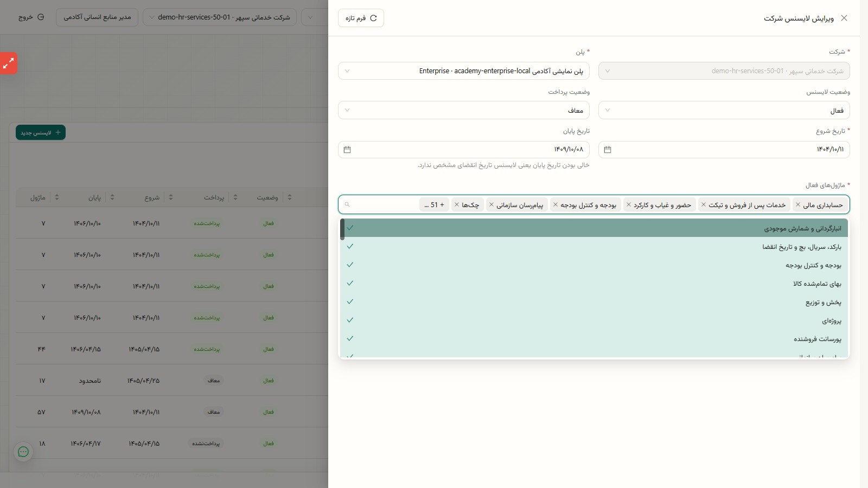868x488 pixels.
Task: Click the لایسنس جدید button
Action: [x=41, y=132]
